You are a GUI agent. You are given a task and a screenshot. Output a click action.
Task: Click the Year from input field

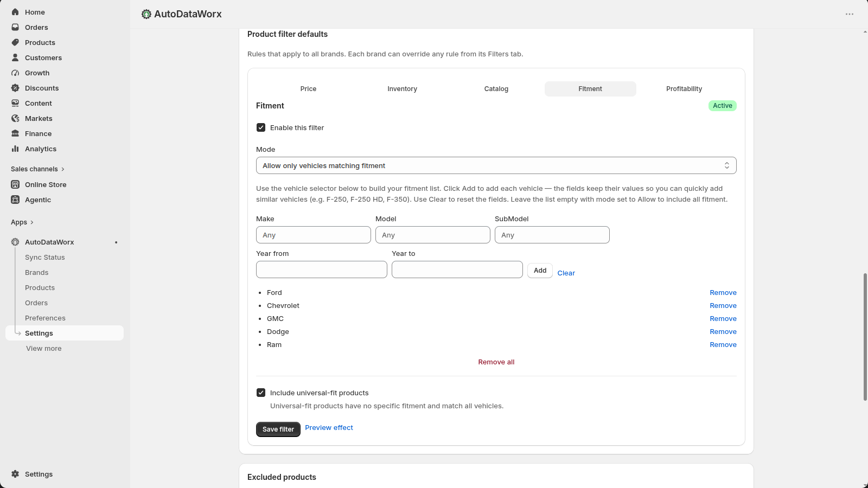tap(322, 269)
